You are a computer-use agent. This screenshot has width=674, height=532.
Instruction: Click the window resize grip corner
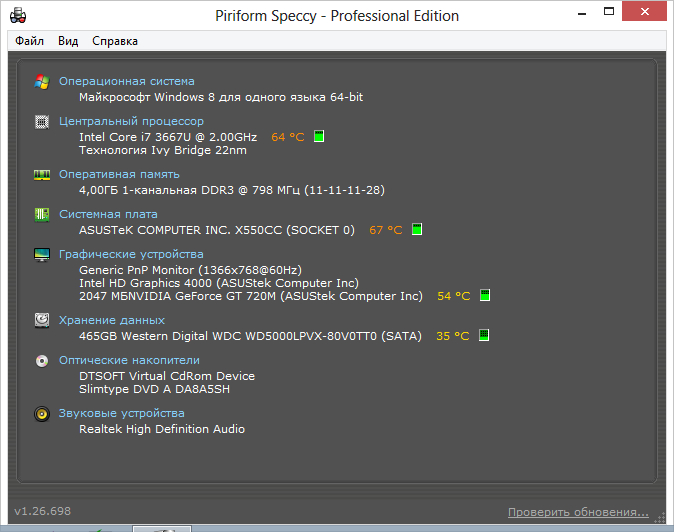659,518
